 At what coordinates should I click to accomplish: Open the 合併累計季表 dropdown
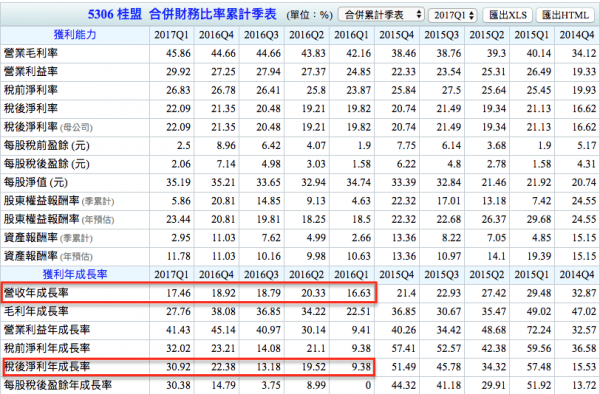pos(381,15)
